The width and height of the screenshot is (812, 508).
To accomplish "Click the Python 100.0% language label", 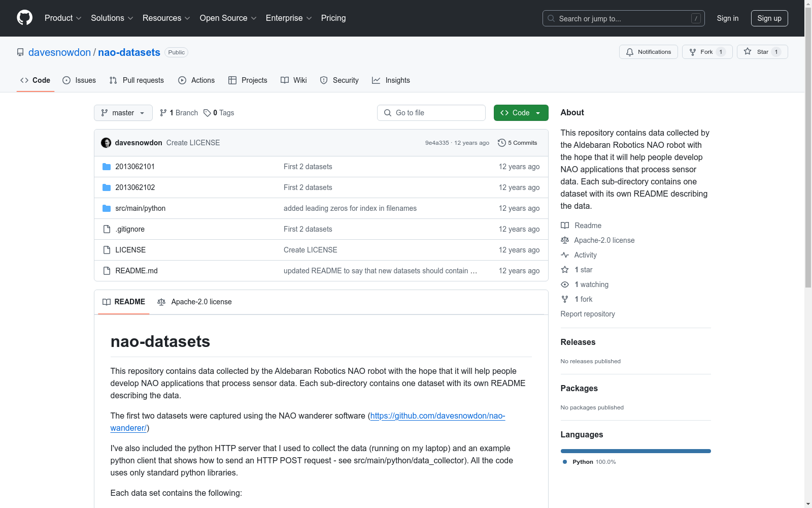I will pyautogui.click(x=589, y=462).
